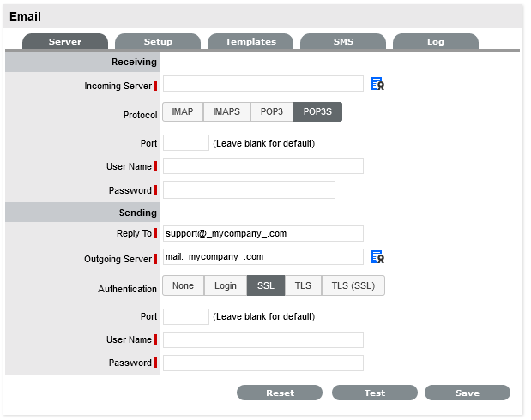
Task: Click the Authentication label
Action: pos(127,289)
